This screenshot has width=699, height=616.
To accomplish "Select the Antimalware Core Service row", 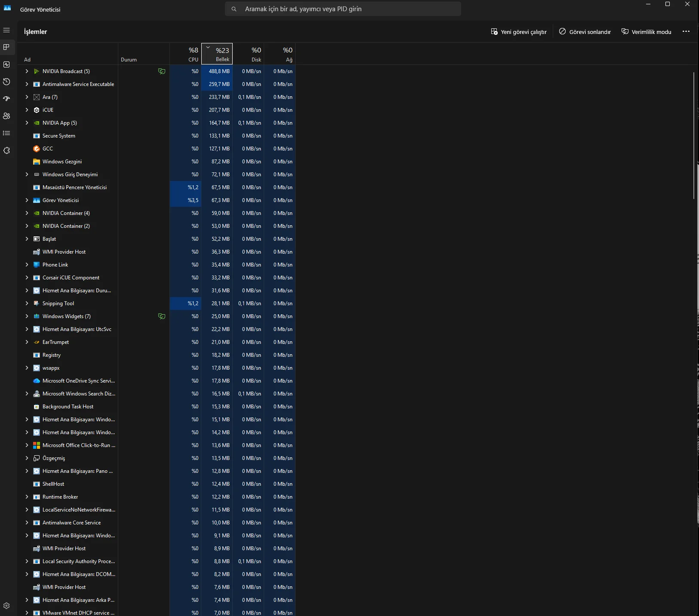I will [x=156, y=523].
